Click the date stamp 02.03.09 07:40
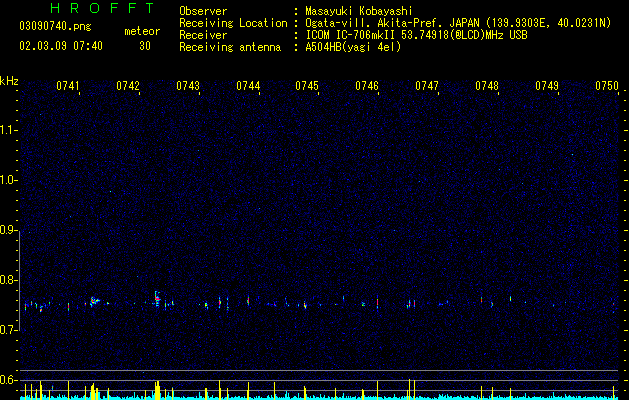Image resolution: width=629 pixels, height=400 pixels. 61,46
